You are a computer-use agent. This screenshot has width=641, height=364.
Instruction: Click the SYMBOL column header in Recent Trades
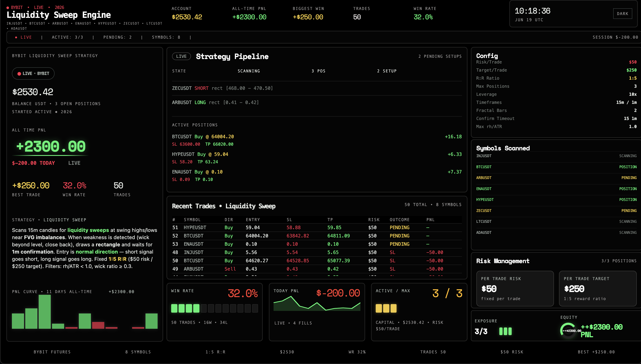[192, 220]
